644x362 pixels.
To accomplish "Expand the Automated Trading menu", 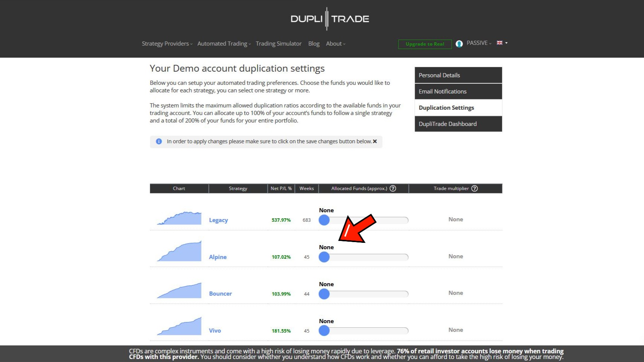I will point(224,44).
